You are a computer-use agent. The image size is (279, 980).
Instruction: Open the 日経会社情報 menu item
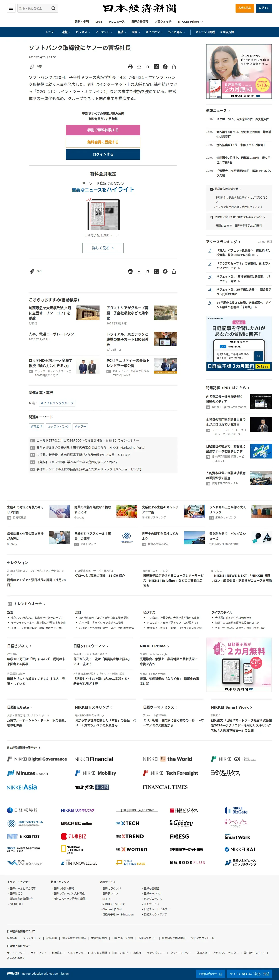(x=140, y=22)
